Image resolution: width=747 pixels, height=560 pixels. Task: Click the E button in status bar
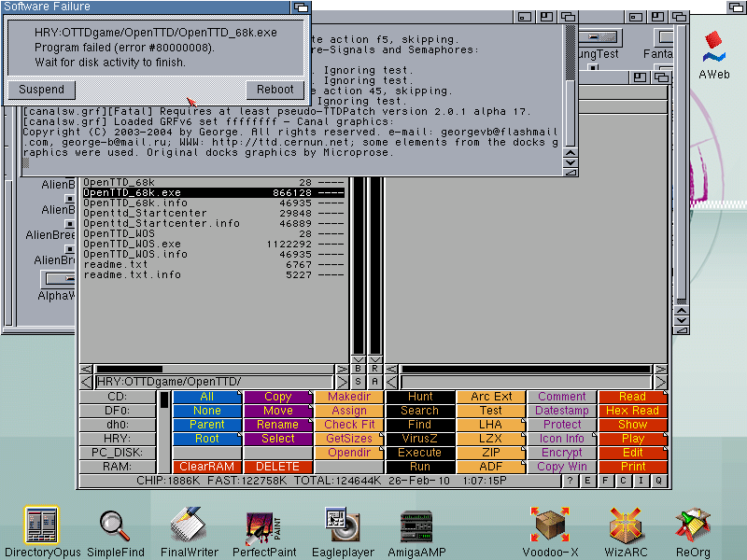tap(587, 481)
